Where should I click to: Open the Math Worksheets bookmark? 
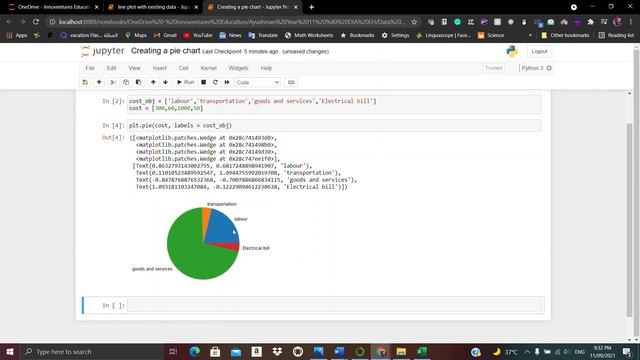309,36
